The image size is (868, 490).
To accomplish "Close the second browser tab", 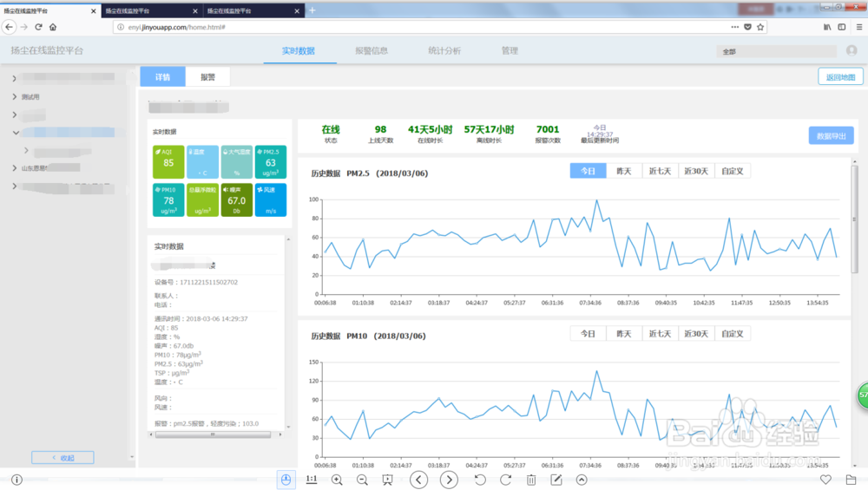I will point(194,11).
